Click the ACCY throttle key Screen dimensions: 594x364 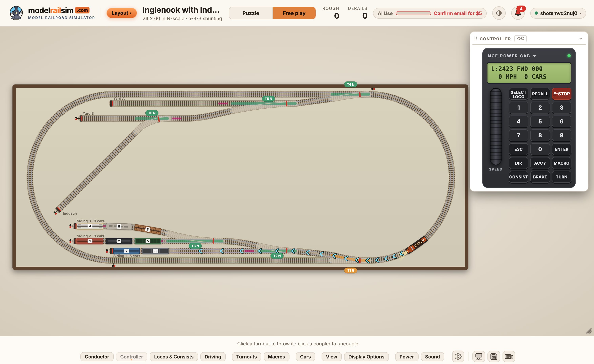coord(540,163)
